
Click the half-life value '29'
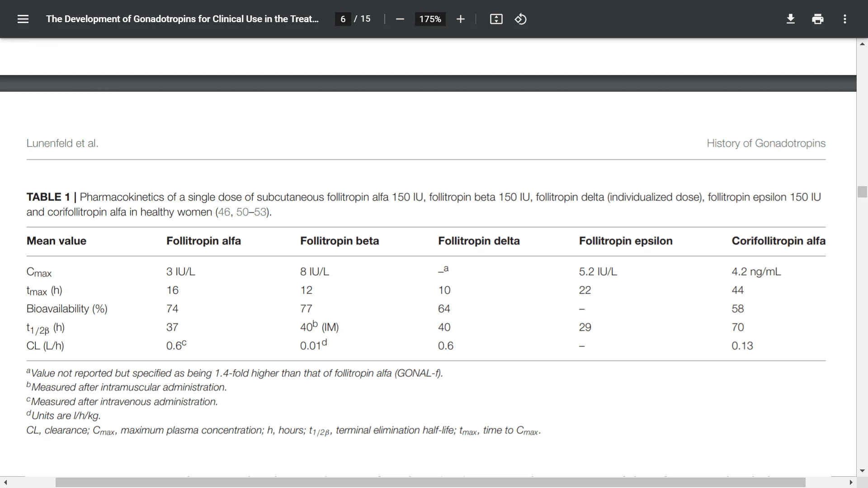point(585,327)
